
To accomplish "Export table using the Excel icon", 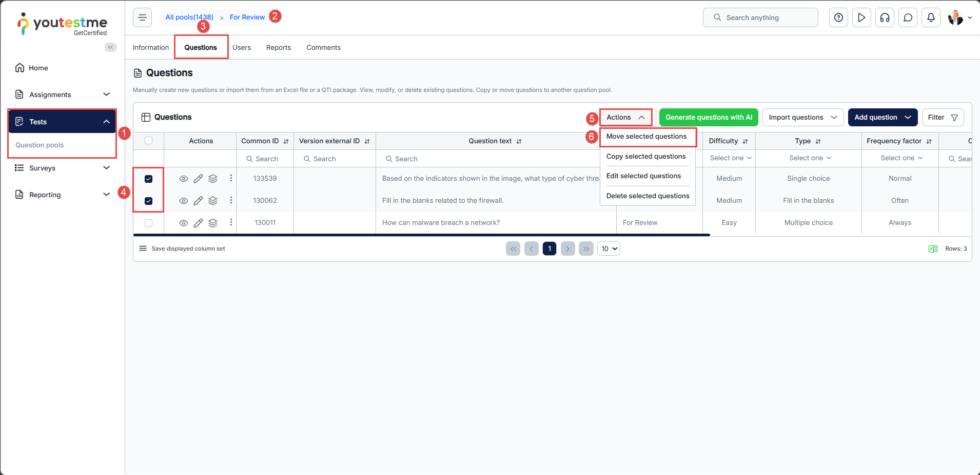I will click(x=933, y=249).
